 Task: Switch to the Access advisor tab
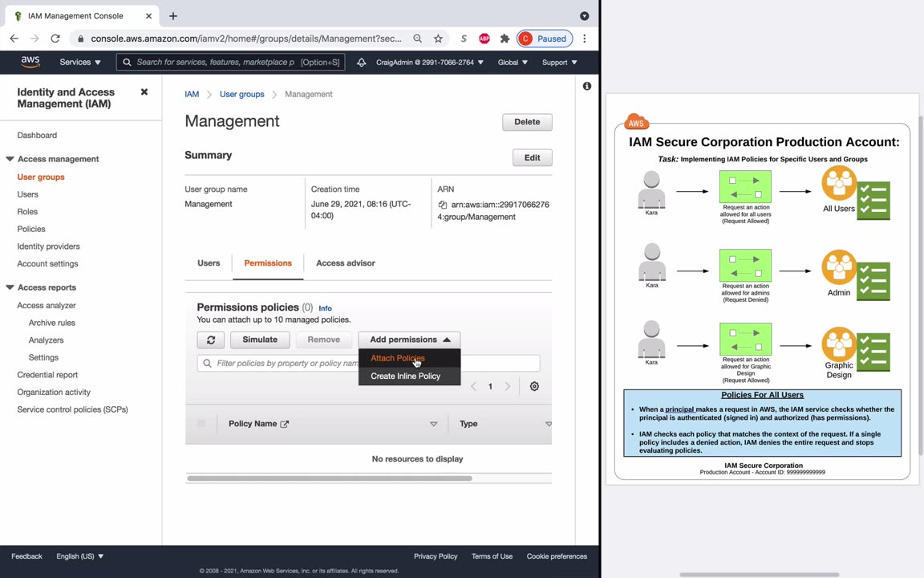pos(346,263)
